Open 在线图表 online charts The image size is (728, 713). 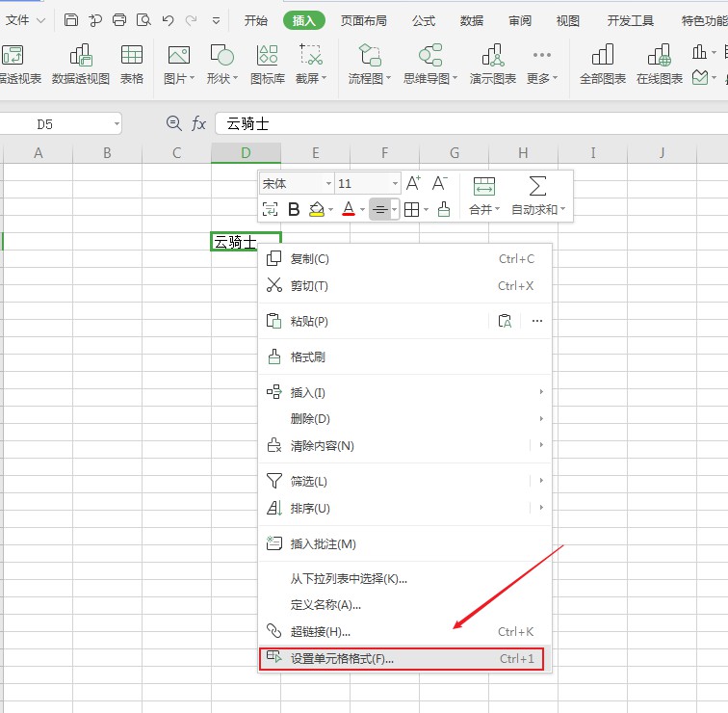click(x=660, y=65)
